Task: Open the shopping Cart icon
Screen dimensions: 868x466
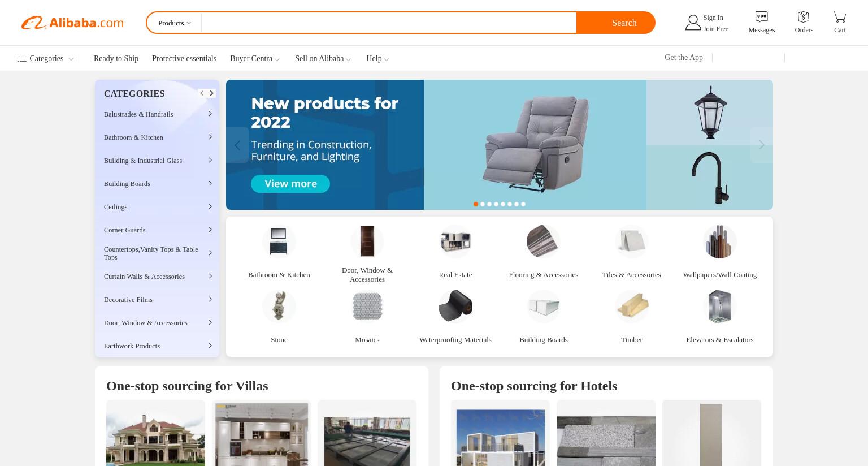Action: click(x=840, y=17)
